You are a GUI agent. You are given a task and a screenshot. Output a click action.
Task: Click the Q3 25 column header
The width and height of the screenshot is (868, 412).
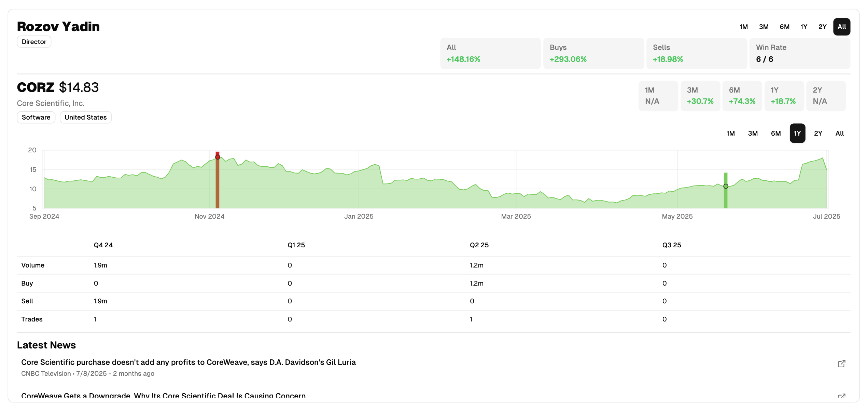pos(672,245)
